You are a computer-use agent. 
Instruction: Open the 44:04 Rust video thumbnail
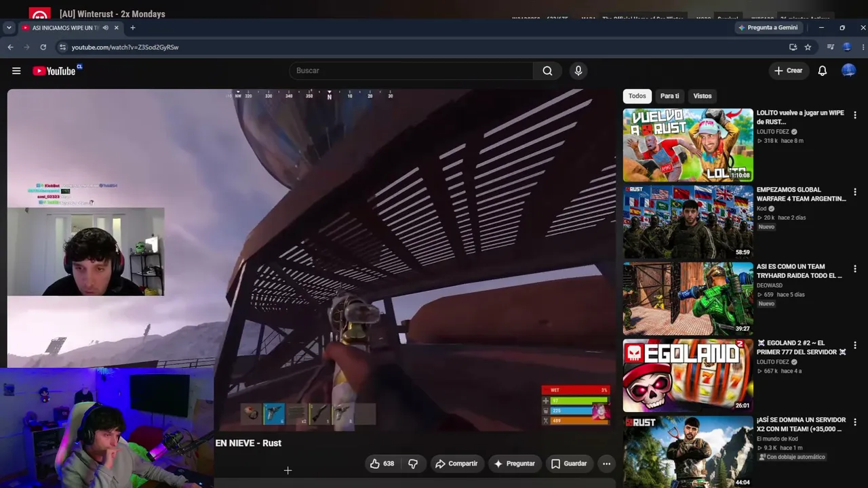[x=688, y=451]
